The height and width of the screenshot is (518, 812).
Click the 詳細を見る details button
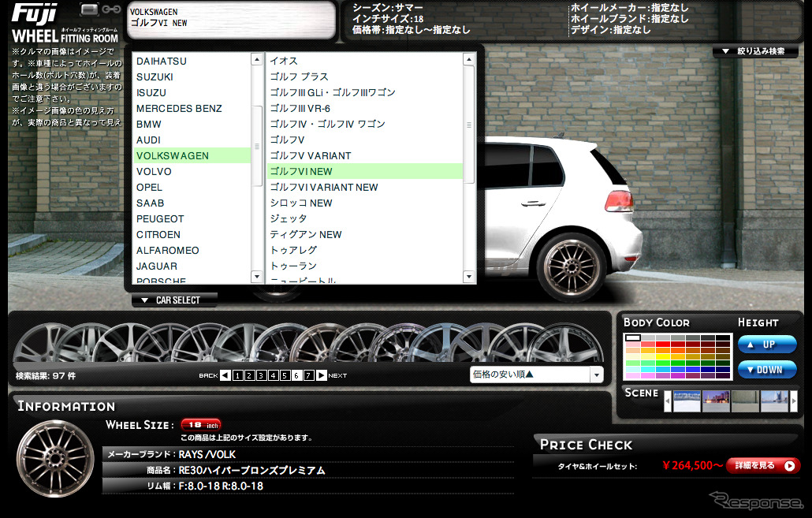coord(762,465)
